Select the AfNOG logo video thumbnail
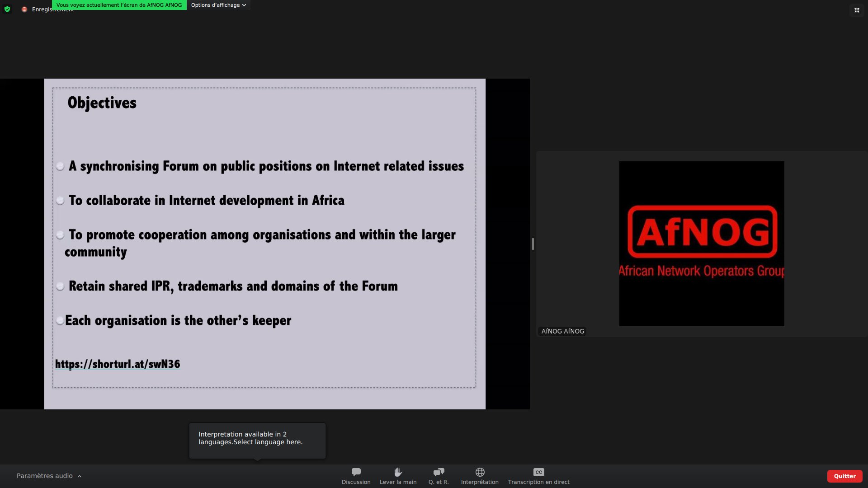The image size is (868, 488). pyautogui.click(x=701, y=244)
